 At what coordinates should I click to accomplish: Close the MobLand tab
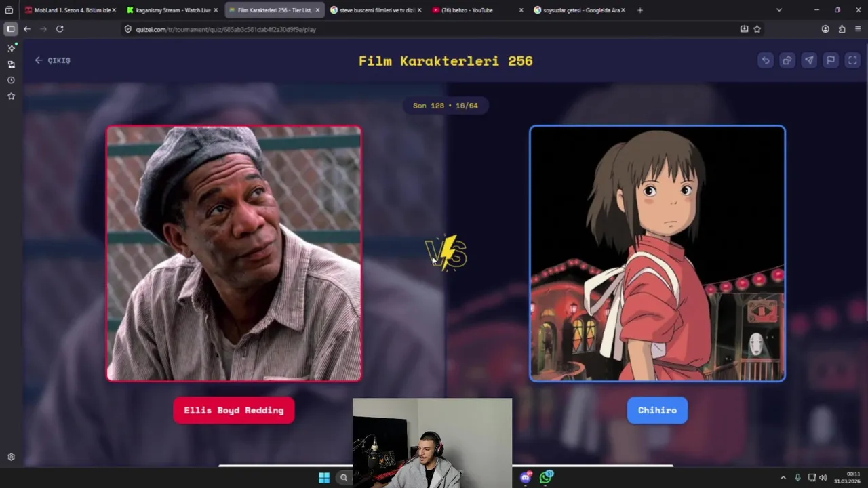(x=114, y=10)
